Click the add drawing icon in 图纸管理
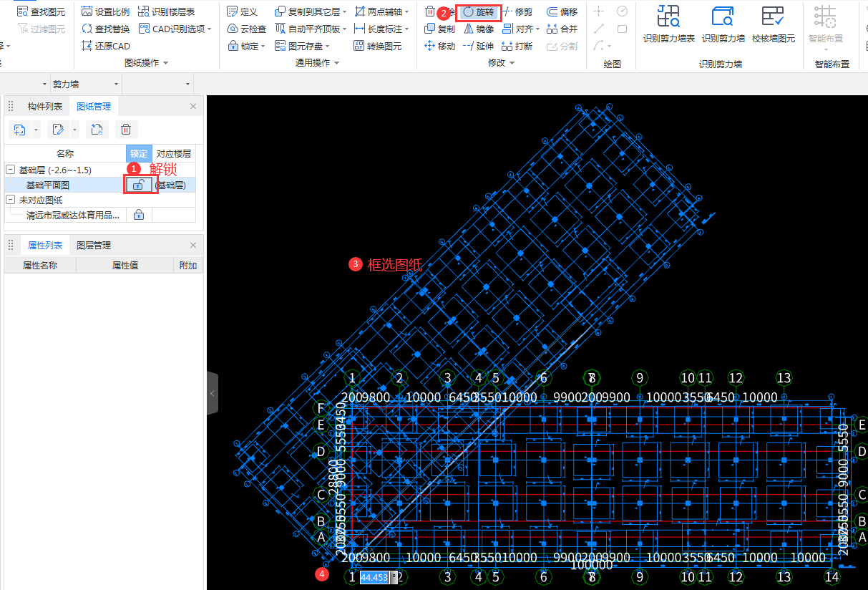Screen dimensions: 868x590 click(x=19, y=130)
